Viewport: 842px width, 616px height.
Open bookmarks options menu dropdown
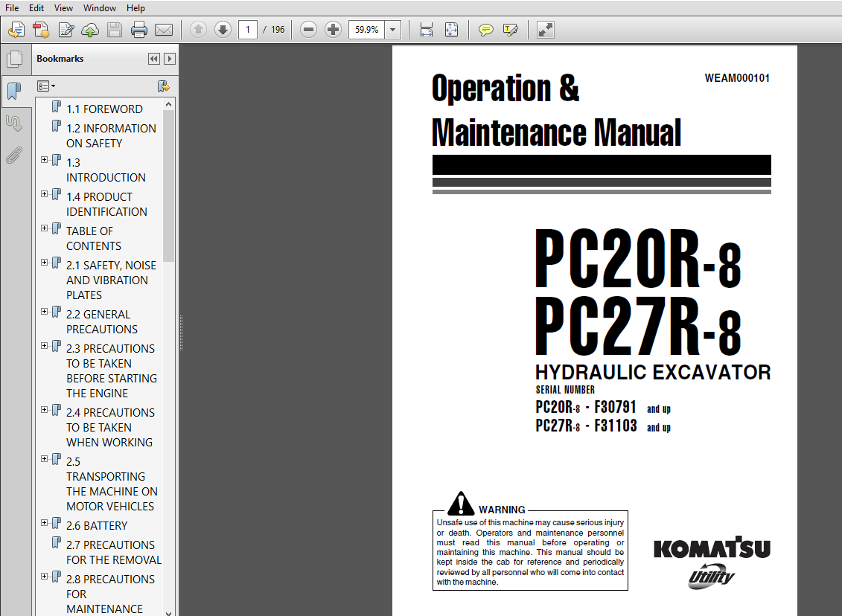tap(46, 86)
